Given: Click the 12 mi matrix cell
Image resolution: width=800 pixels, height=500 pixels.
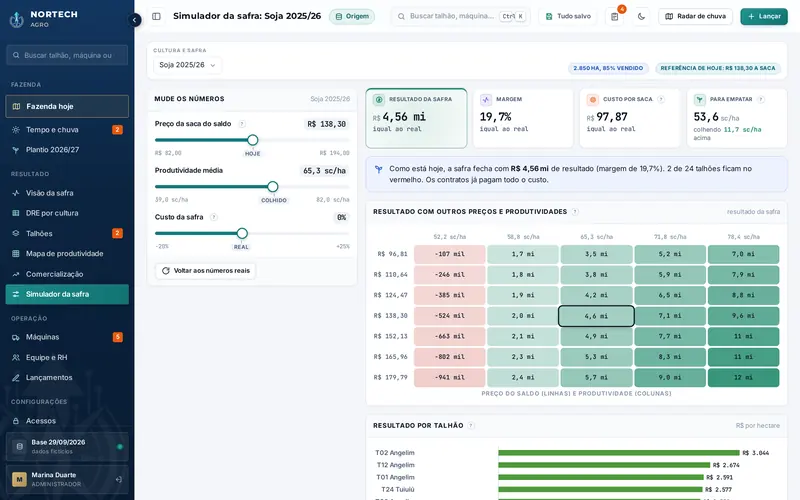Looking at the screenshot, I should click(743, 378).
